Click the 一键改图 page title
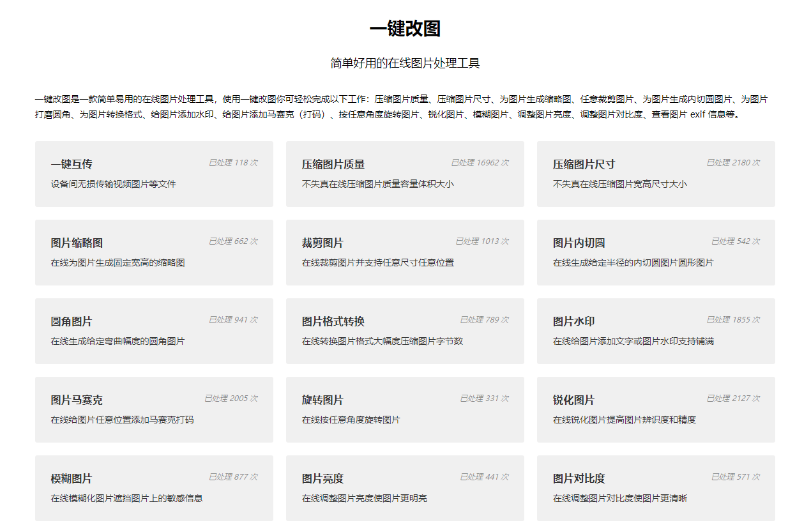Image resolution: width=811 pixels, height=532 pixels. [404, 29]
